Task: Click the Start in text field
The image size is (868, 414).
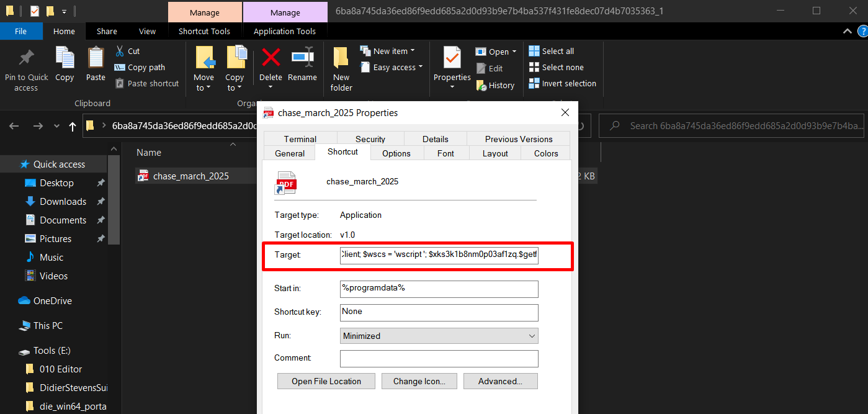Action: pyautogui.click(x=439, y=289)
